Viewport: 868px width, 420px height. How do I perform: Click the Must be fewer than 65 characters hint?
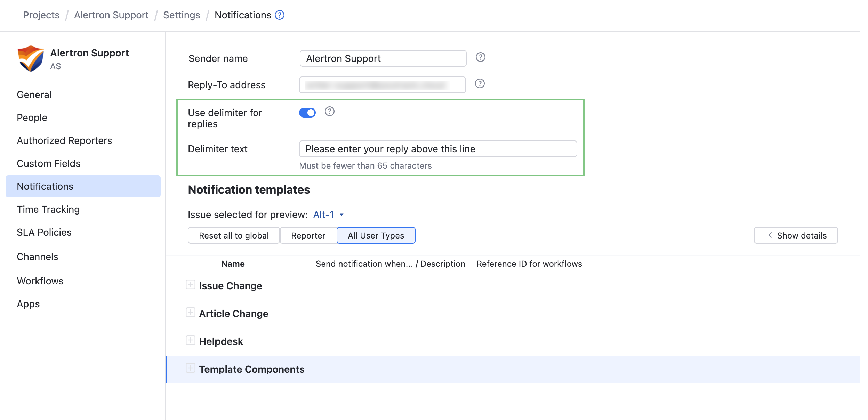click(x=365, y=166)
